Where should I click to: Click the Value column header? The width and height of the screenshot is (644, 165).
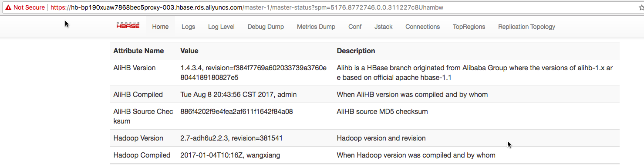tap(189, 51)
